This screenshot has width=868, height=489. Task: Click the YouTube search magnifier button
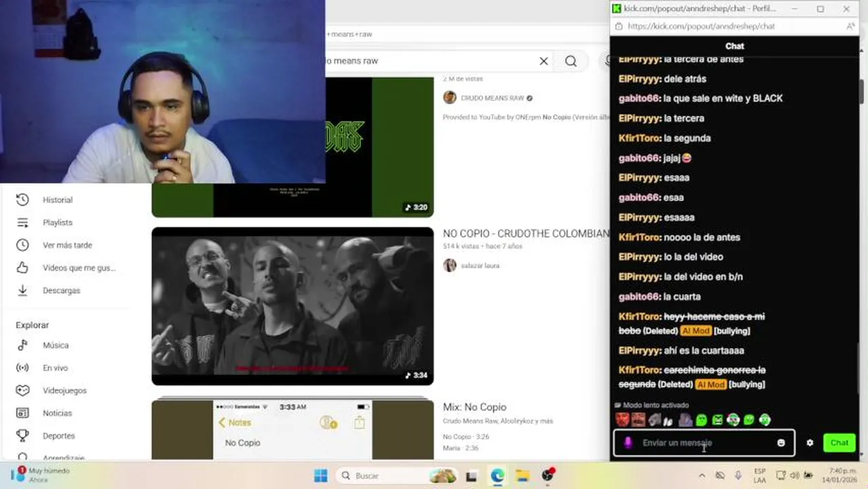571,61
